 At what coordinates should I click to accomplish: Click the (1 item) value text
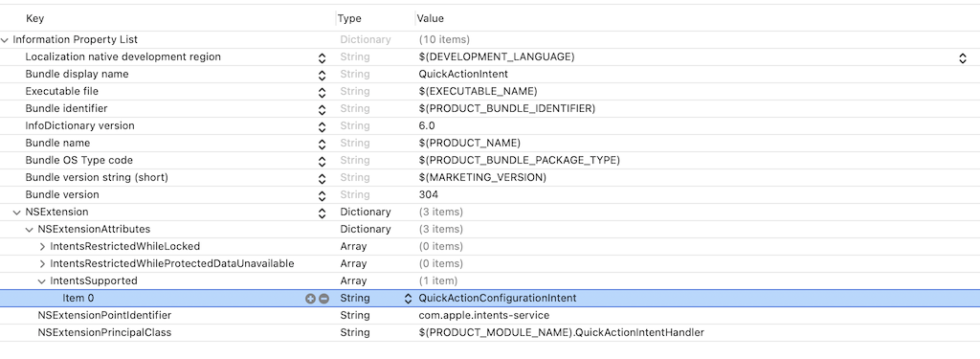pyautogui.click(x=438, y=280)
